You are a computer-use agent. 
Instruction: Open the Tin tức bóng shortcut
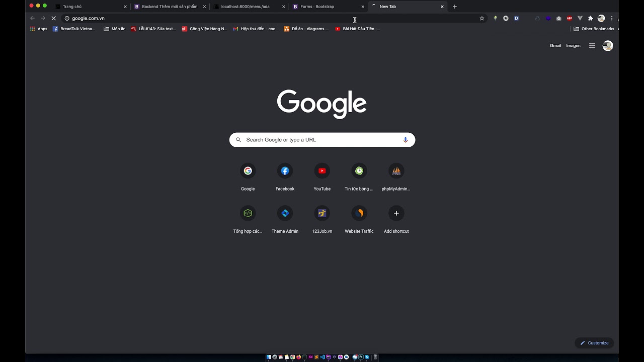359,177
